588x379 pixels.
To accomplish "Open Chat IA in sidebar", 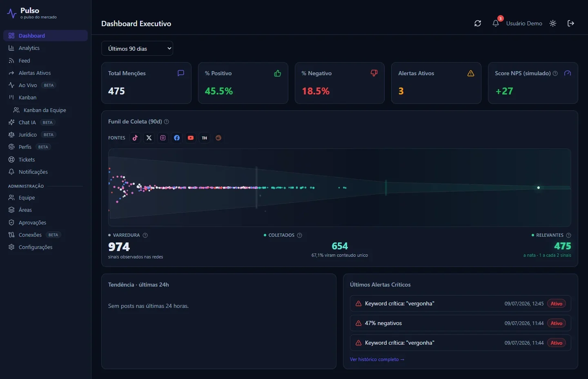I will [x=45, y=122].
